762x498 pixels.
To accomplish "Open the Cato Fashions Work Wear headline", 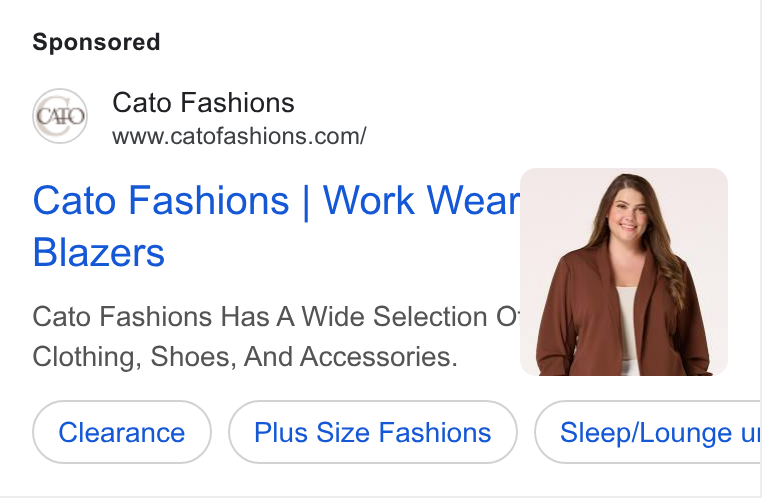I will (276, 226).
